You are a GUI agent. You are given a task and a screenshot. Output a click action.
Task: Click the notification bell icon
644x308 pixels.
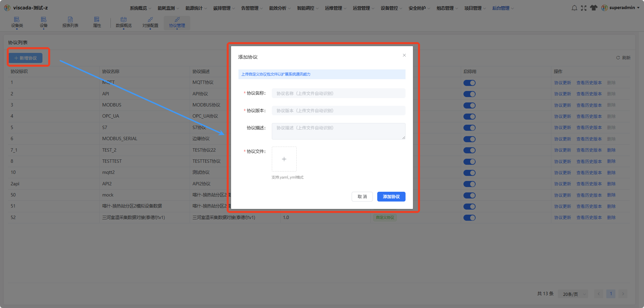(x=574, y=8)
